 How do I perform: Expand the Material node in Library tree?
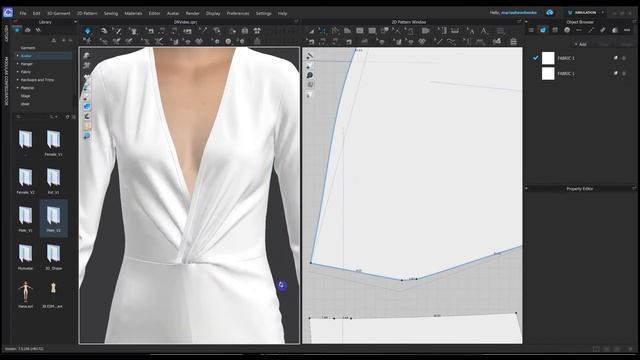coord(17,88)
